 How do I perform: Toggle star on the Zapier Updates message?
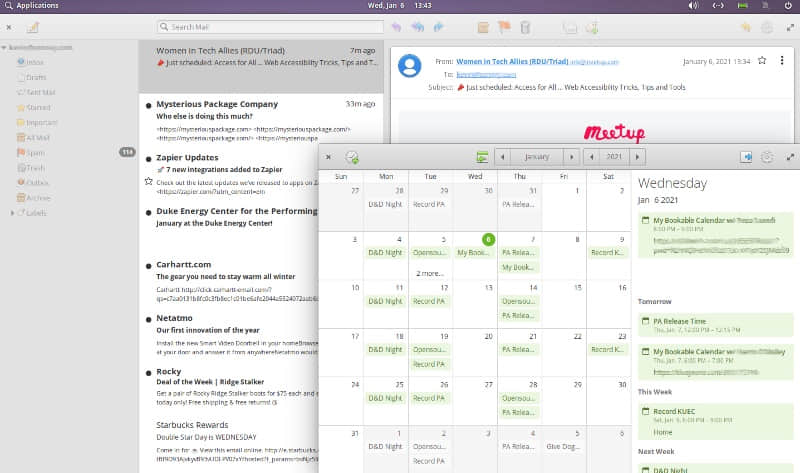(149, 181)
